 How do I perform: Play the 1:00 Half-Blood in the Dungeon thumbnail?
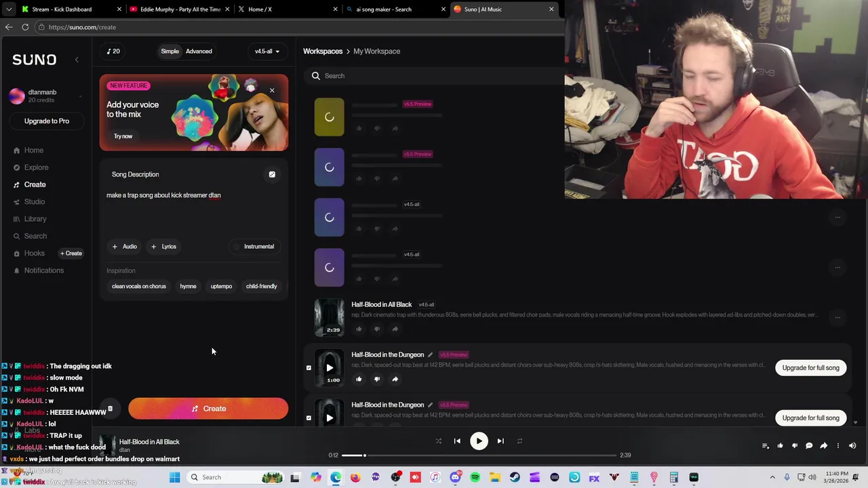tap(330, 368)
